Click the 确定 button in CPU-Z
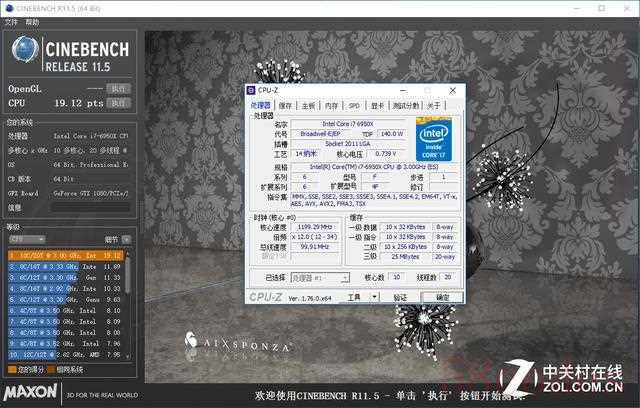 tap(442, 297)
